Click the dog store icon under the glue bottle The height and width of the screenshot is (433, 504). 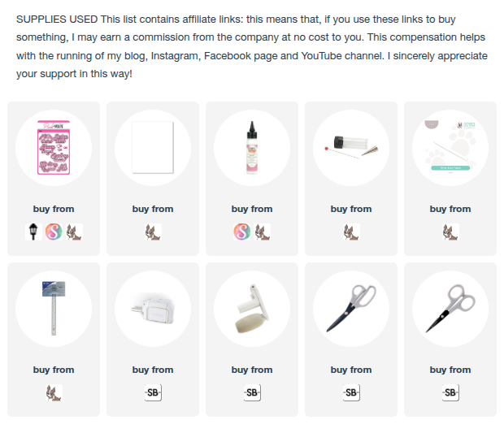pos(263,232)
